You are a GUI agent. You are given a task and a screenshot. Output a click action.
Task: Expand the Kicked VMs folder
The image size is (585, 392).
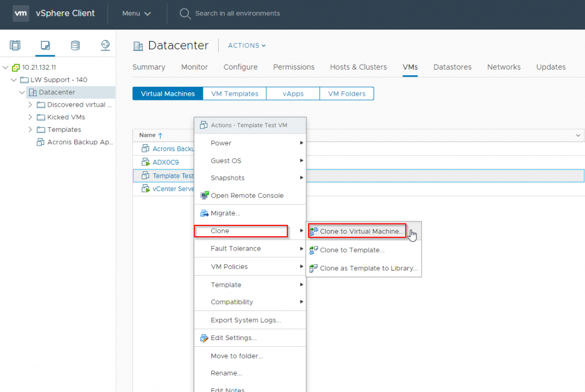click(30, 118)
